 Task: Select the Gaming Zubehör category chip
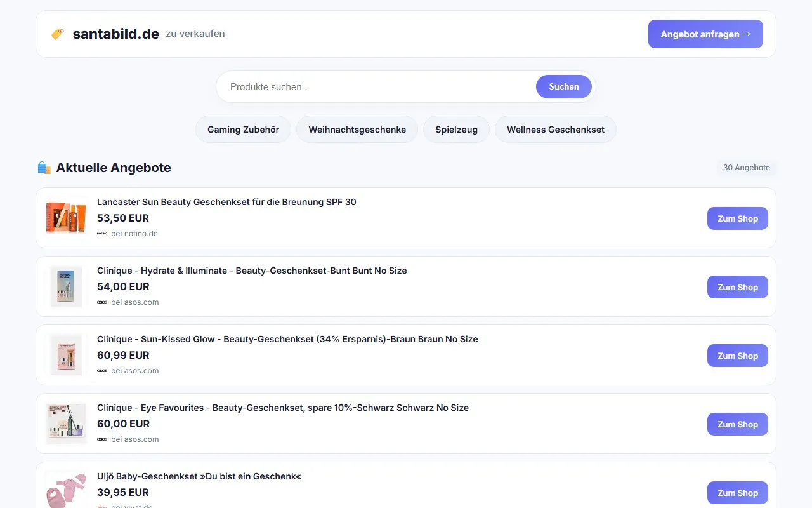(243, 130)
